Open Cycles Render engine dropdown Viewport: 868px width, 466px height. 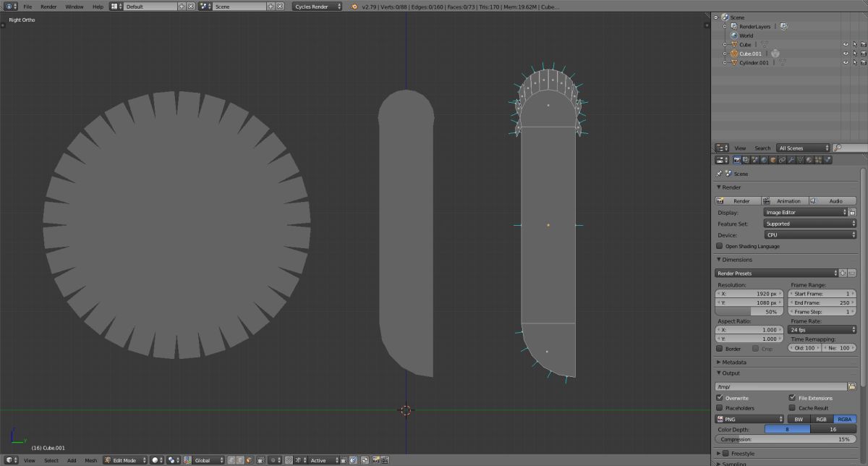click(x=317, y=7)
